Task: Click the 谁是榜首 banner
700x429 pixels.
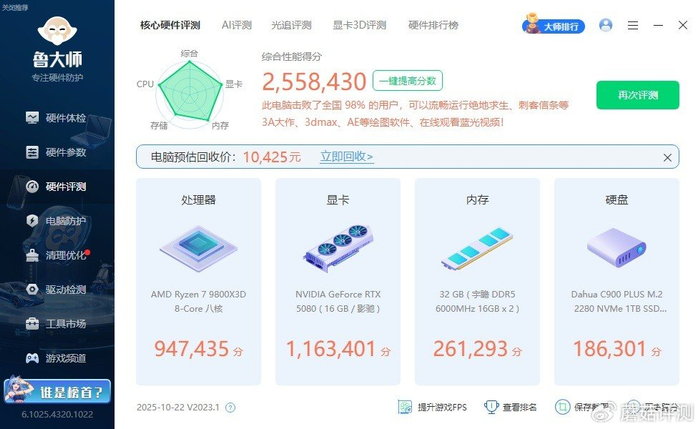Action: pyautogui.click(x=57, y=392)
